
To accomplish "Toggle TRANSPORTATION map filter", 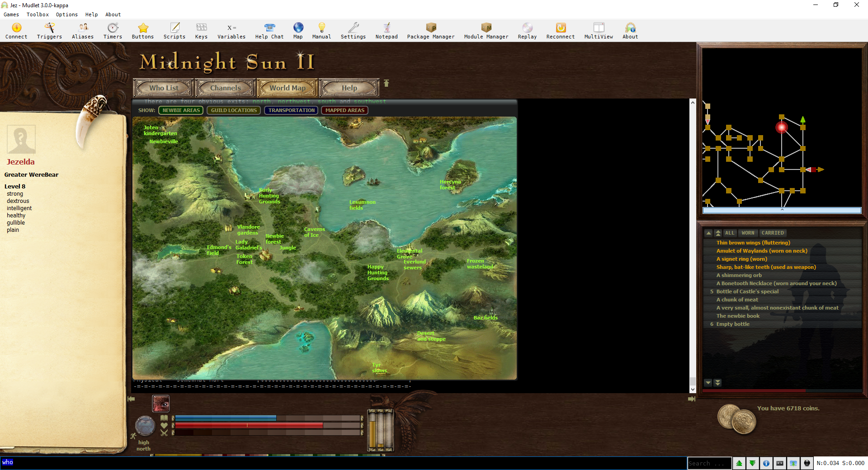I will click(292, 110).
